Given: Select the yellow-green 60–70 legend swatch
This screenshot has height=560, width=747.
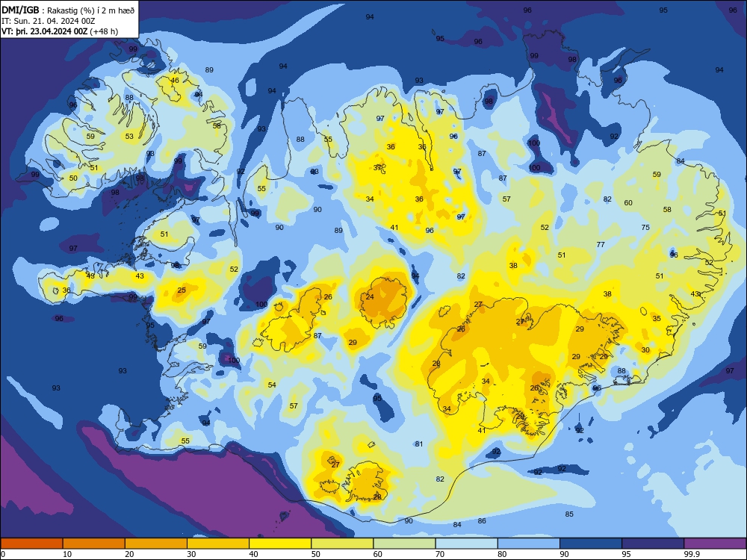Looking at the screenshot, I should coord(404,544).
